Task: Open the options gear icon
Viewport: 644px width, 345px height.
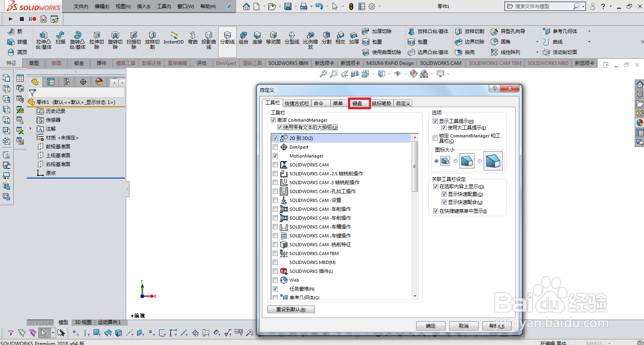Action: (x=372, y=6)
